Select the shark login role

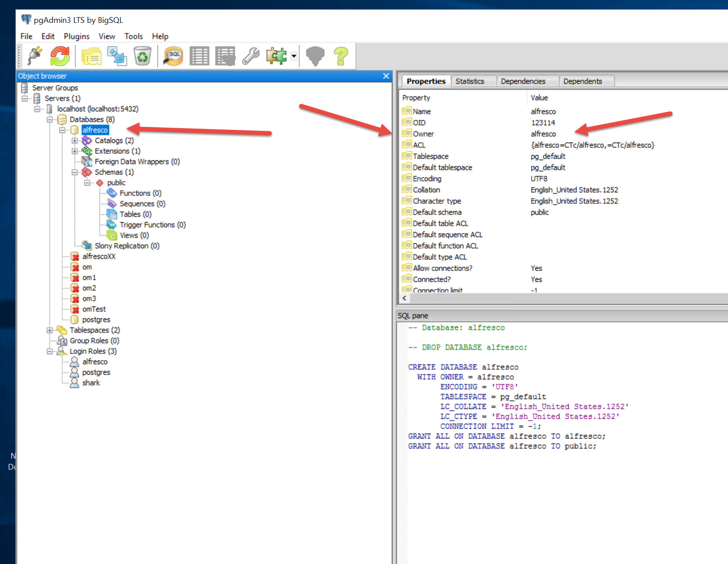pos(91,383)
